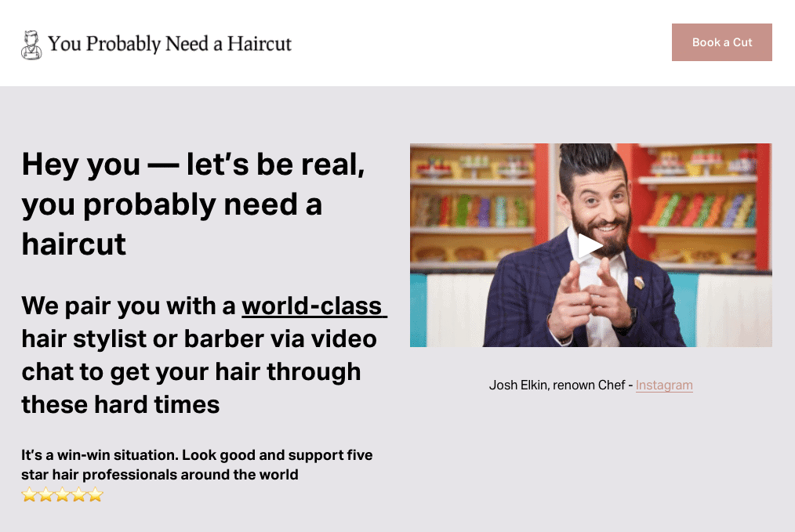The width and height of the screenshot is (795, 532).
Task: Click the barber logo icon
Action: pyautogui.click(x=31, y=45)
